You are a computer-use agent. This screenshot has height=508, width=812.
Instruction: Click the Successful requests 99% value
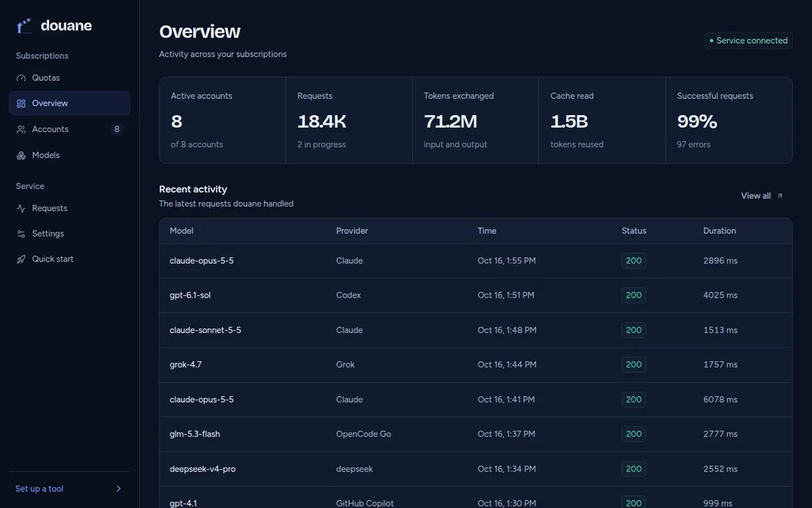point(696,121)
